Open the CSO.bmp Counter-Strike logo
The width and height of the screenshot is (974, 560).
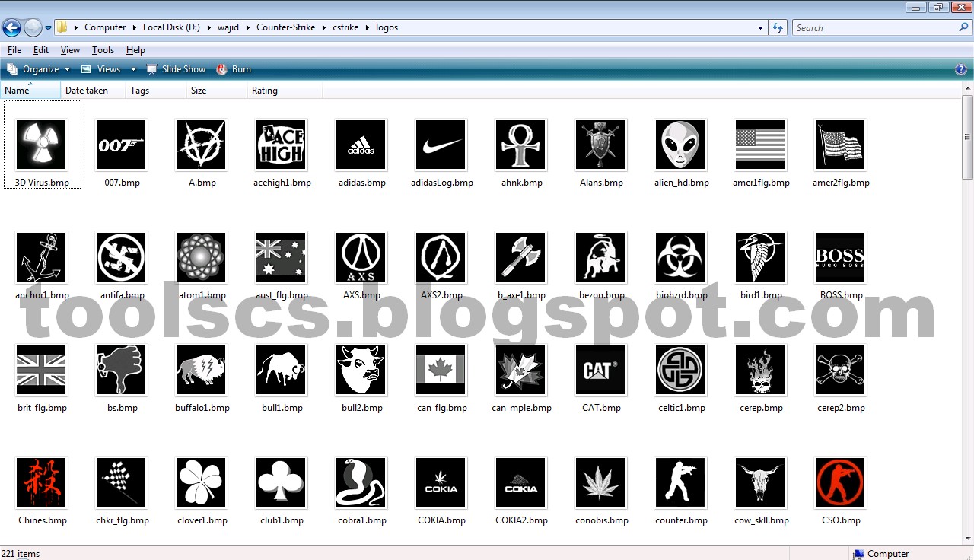tap(839, 482)
